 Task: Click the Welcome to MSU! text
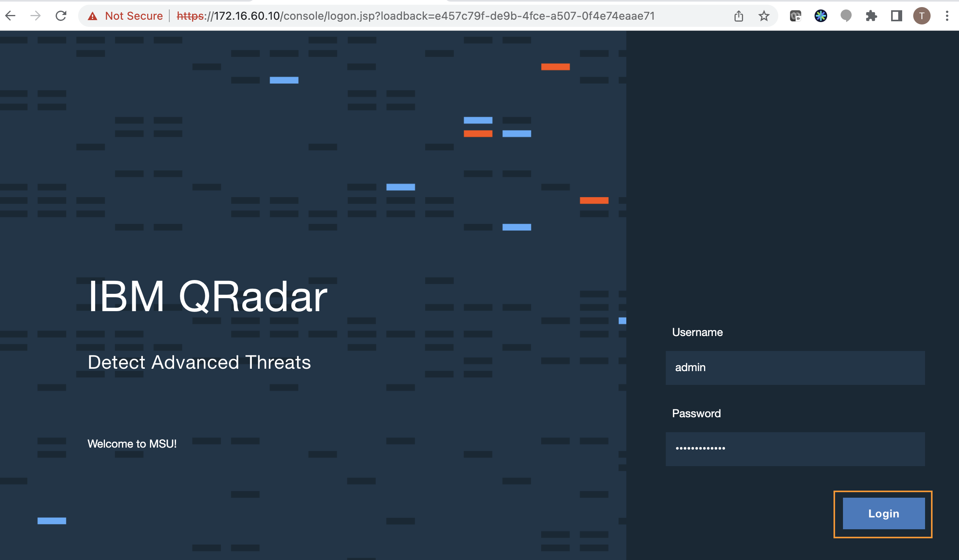[x=132, y=444]
